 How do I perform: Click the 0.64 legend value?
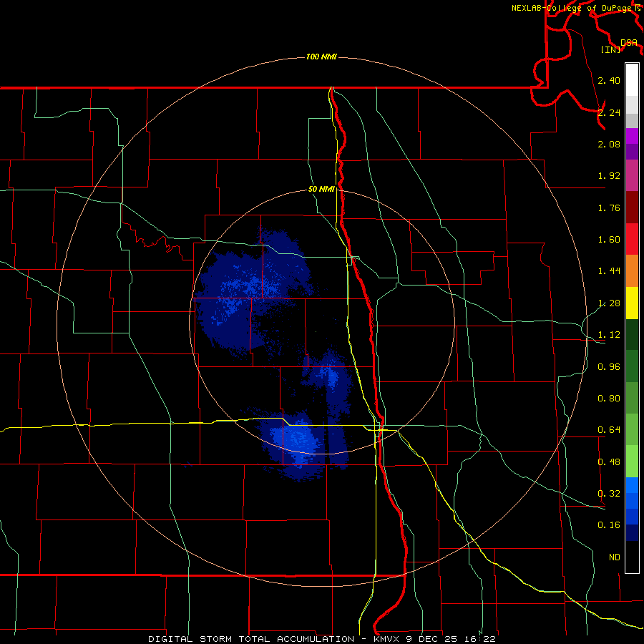tap(609, 430)
